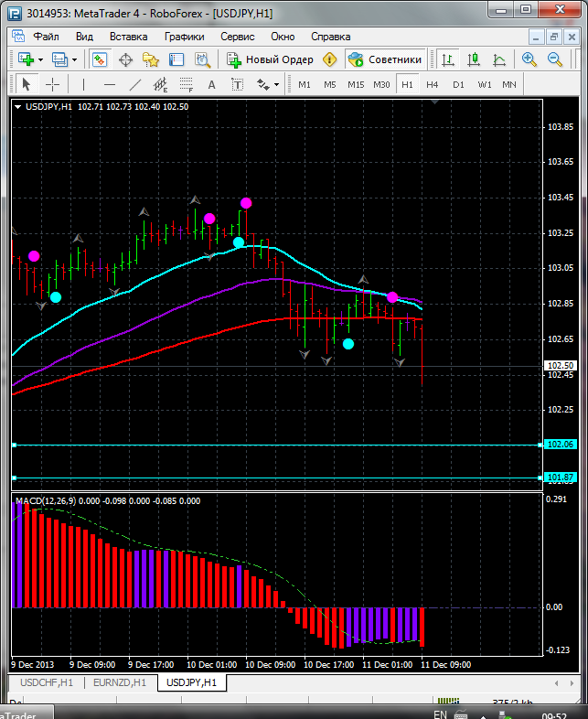Image resolution: width=588 pixels, height=719 pixels.
Task: Switch to bar chart display
Action: (x=448, y=59)
